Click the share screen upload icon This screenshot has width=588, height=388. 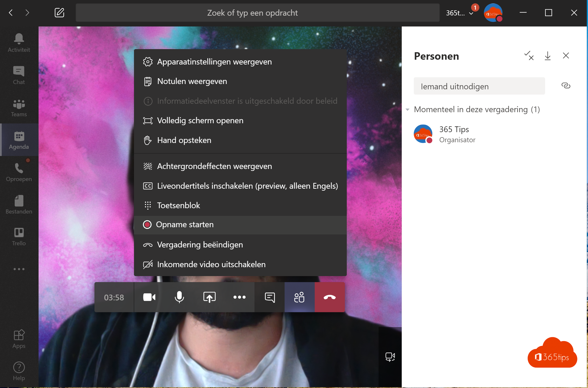[x=209, y=297]
